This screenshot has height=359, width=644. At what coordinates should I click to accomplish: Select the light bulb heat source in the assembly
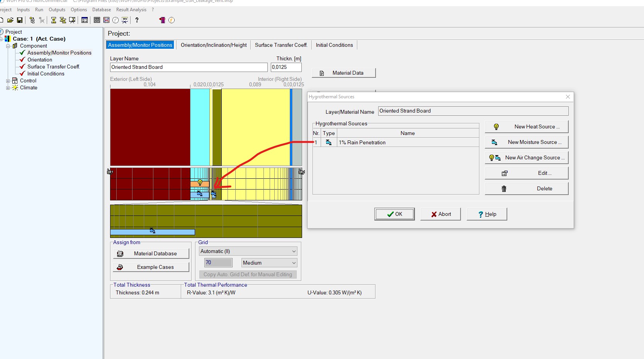coord(200,182)
